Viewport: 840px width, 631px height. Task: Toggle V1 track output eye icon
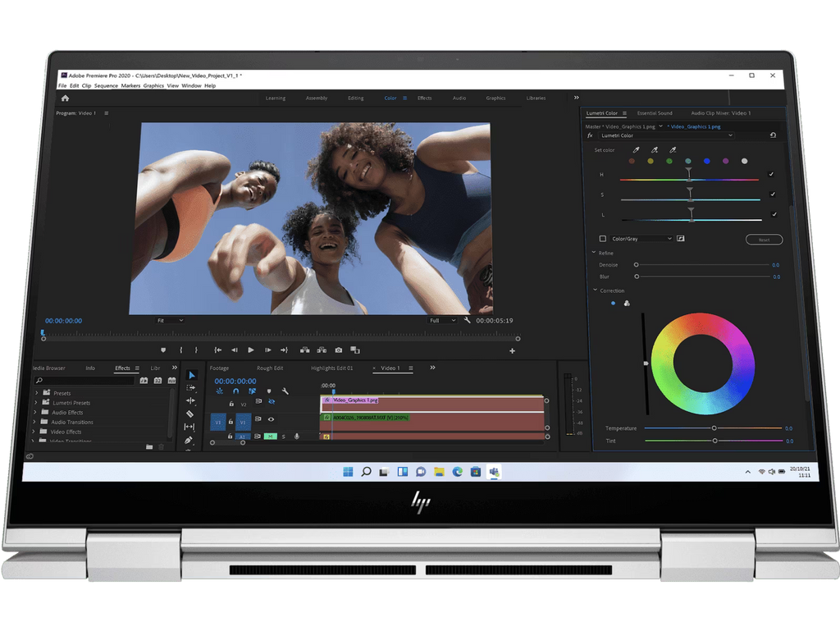pos(271,419)
